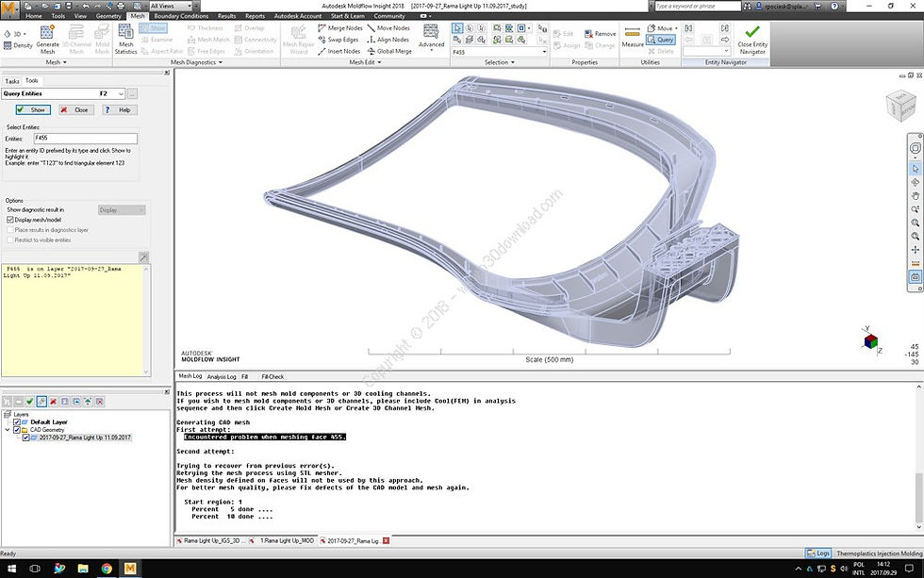Open Mesh Statistics tool
This screenshot has height=578, width=924.
(125, 40)
